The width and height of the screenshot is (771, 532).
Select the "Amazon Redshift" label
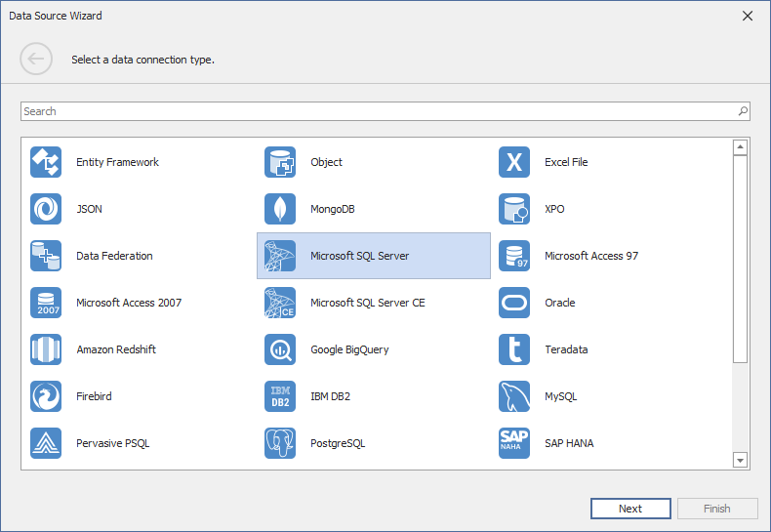tap(116, 349)
